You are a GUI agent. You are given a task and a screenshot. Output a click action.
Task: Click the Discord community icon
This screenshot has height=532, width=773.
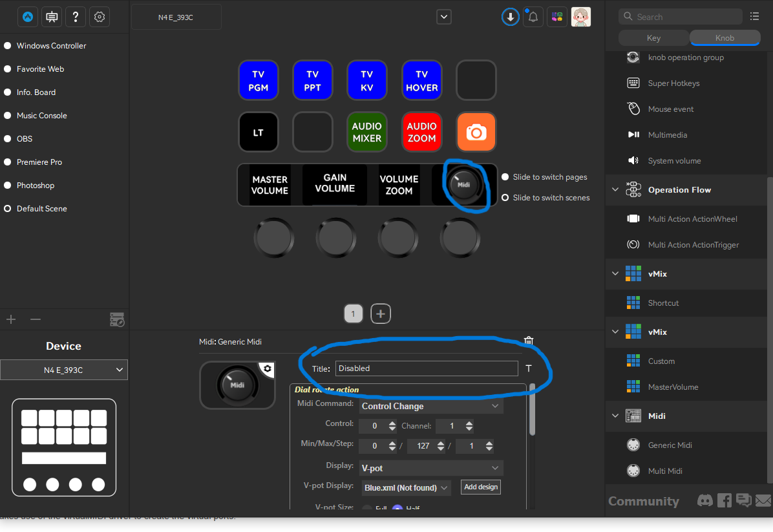[704, 500]
